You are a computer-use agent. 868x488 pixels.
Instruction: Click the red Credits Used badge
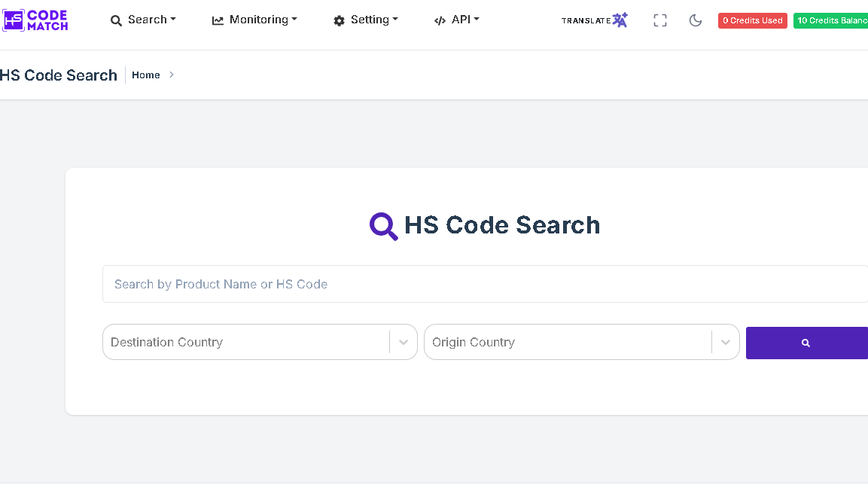(x=752, y=20)
